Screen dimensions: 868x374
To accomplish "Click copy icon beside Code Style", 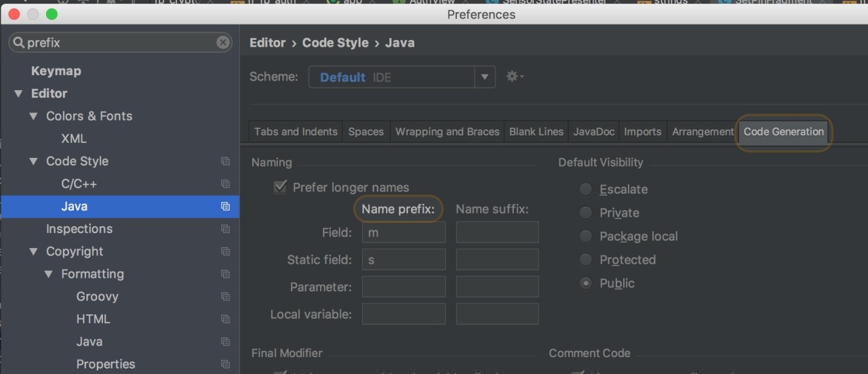I will click(x=225, y=161).
